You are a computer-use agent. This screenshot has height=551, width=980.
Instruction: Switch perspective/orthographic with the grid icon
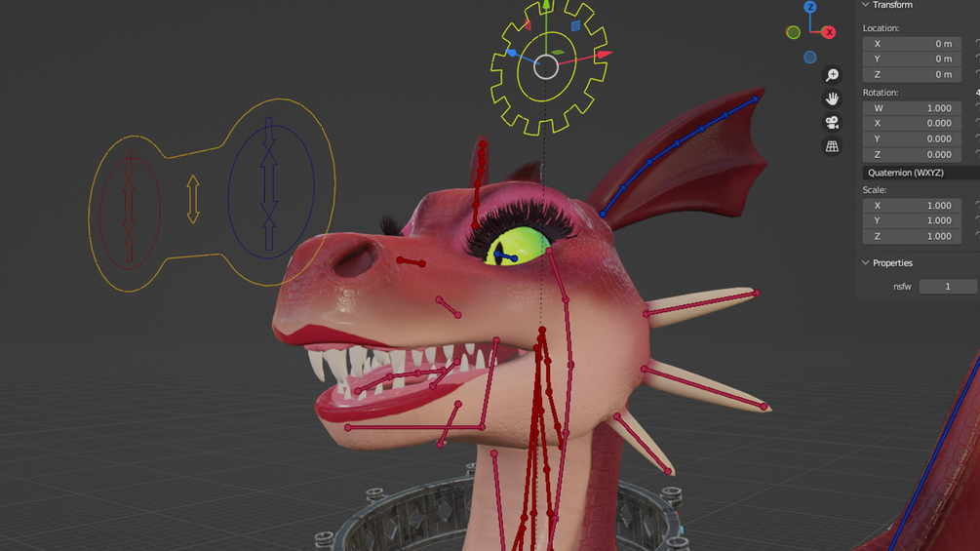coord(832,146)
